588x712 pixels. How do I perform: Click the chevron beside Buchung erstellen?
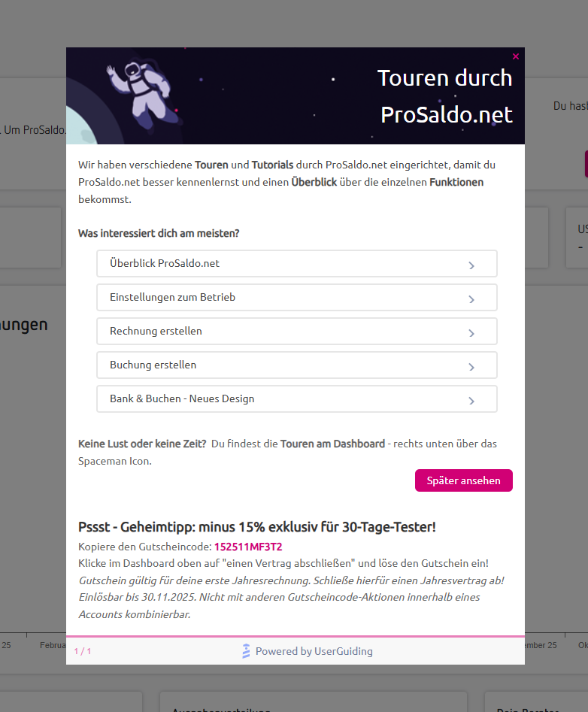[471, 367]
